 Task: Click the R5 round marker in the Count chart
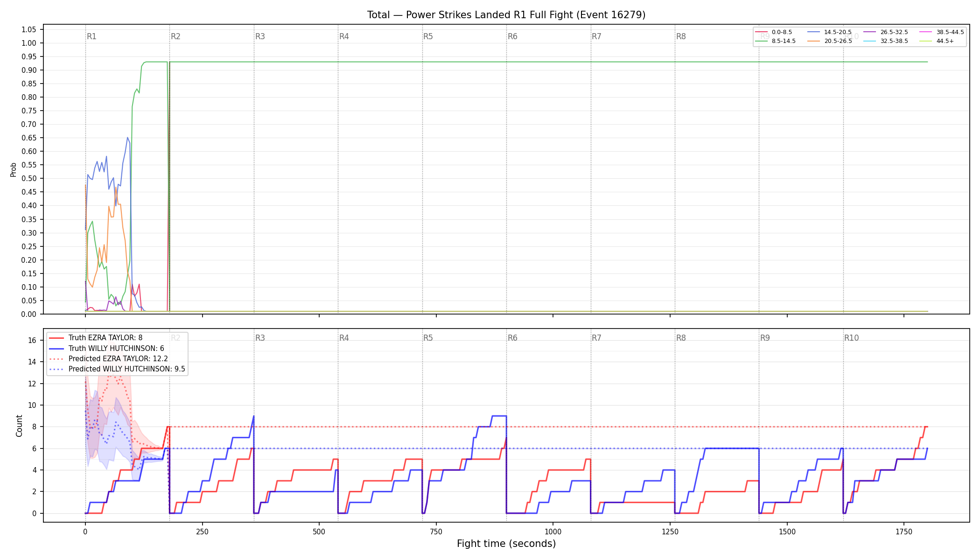coord(428,338)
